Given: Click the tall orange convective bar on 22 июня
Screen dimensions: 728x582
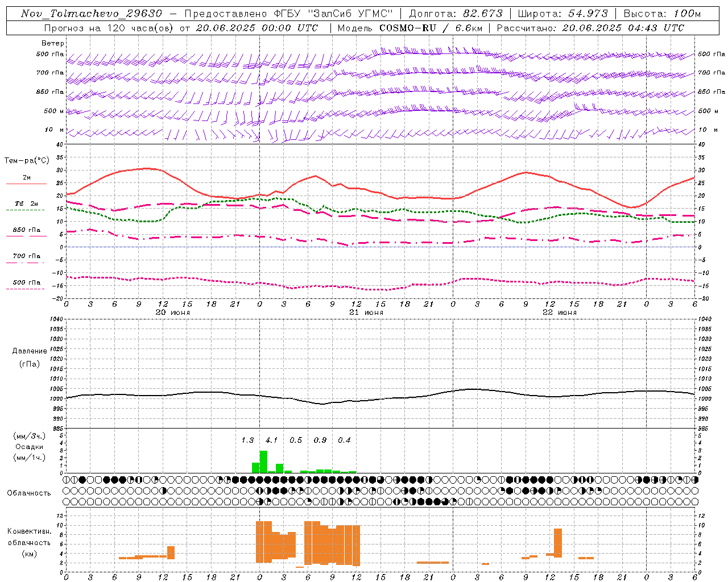Looking at the screenshot, I should click(558, 543).
